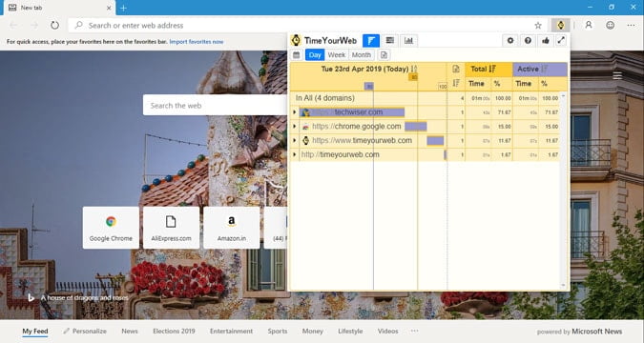Click the 71.67 Total percent for techwiser.com
The height and width of the screenshot is (343, 644).
[x=504, y=112]
